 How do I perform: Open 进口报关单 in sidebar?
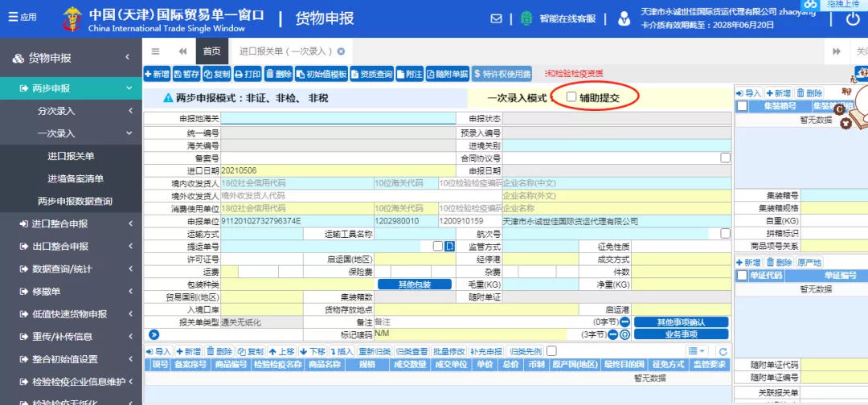pyautogui.click(x=71, y=156)
